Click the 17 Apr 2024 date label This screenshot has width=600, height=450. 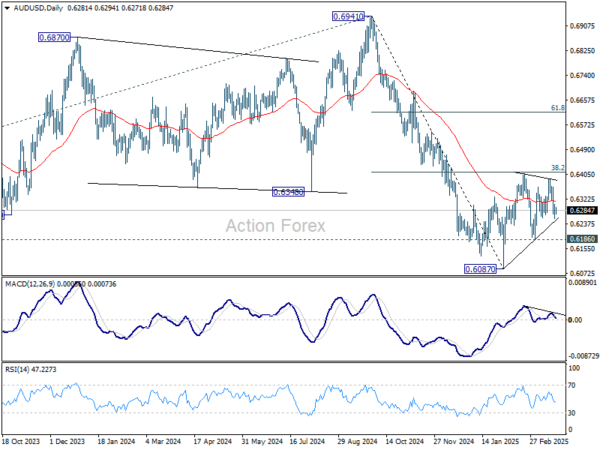pyautogui.click(x=213, y=442)
